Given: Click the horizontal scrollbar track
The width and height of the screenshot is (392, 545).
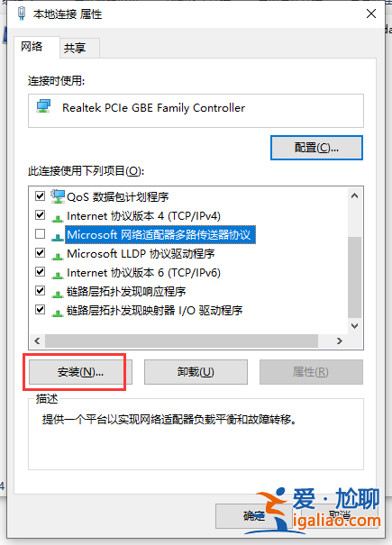Looking at the screenshot, I should (181, 341).
